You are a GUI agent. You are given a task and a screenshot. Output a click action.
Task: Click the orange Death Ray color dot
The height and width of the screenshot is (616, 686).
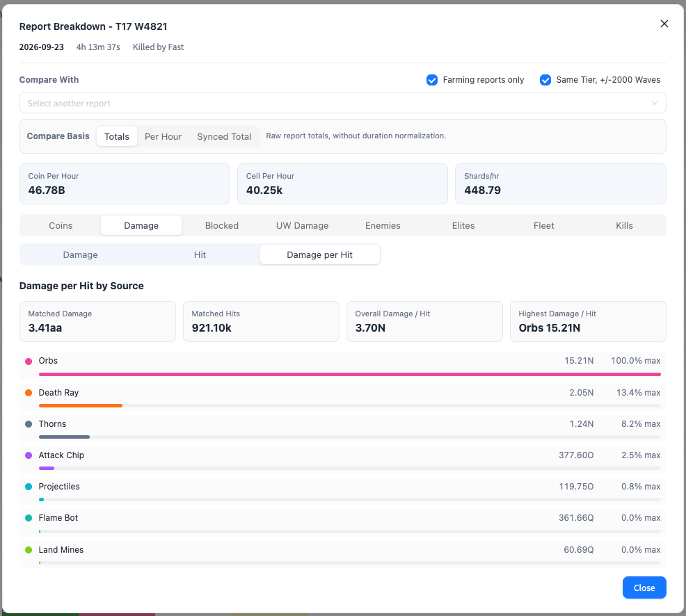pos(29,393)
